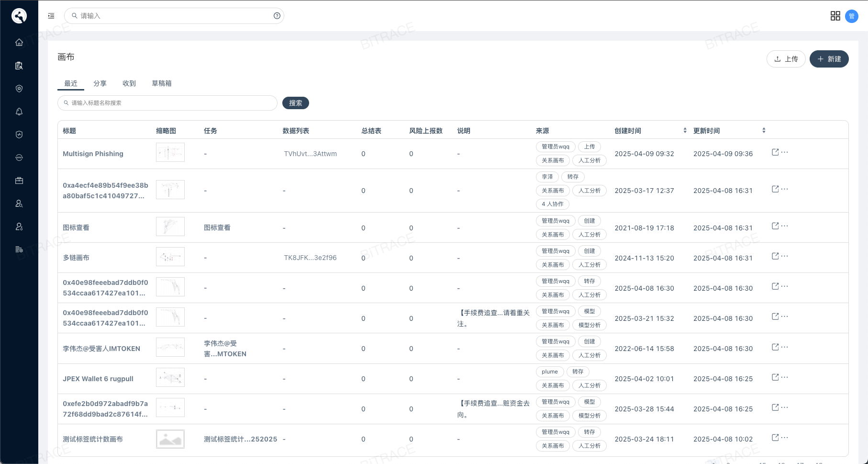Viewport: 868px width, 464px height.
Task: Switch to the 分享 tab
Action: pyautogui.click(x=100, y=83)
